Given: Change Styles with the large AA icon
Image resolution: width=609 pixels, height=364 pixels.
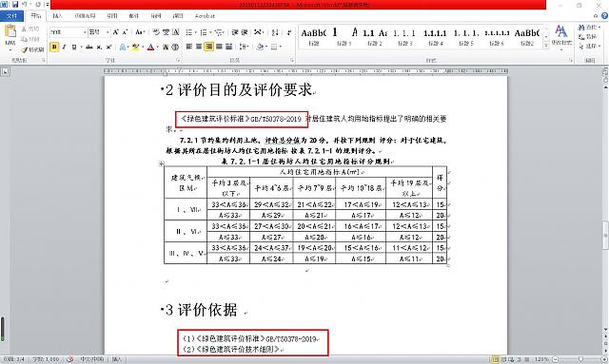Looking at the screenshot, I should point(561,36).
